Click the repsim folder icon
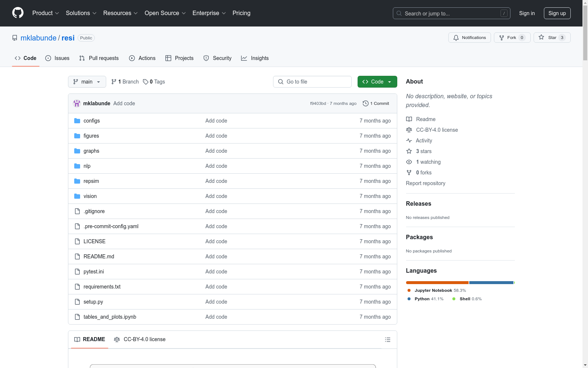This screenshot has width=588, height=368. click(x=77, y=181)
